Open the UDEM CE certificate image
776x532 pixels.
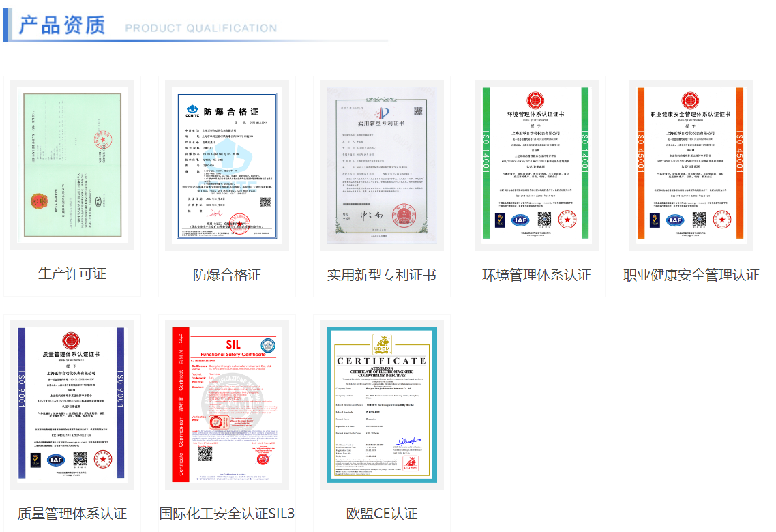click(x=382, y=404)
